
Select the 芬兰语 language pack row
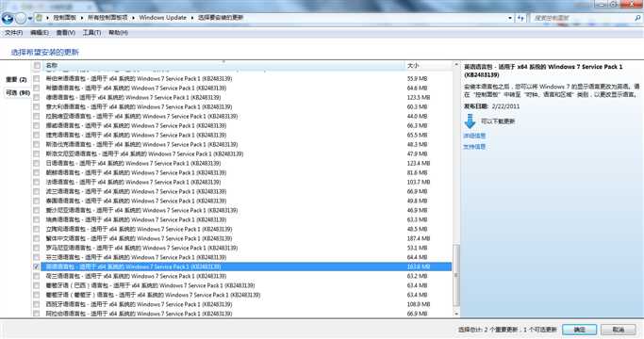(241, 257)
